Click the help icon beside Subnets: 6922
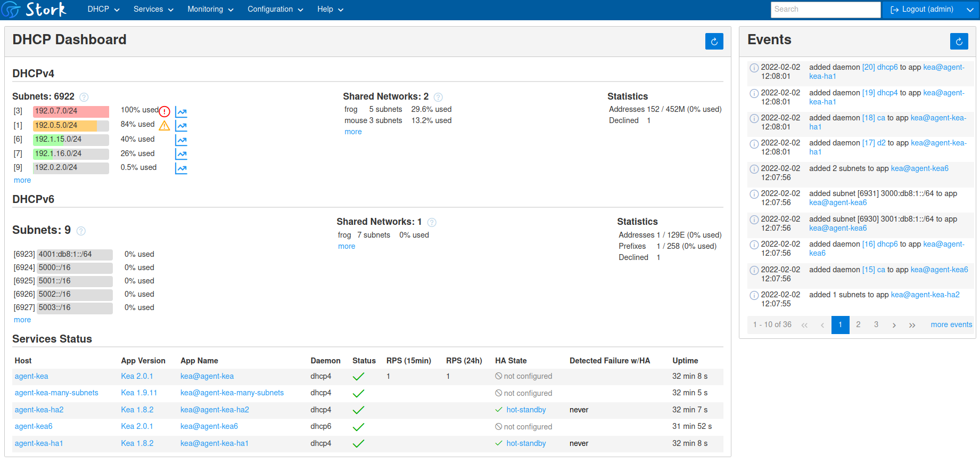The width and height of the screenshot is (980, 463). click(84, 97)
